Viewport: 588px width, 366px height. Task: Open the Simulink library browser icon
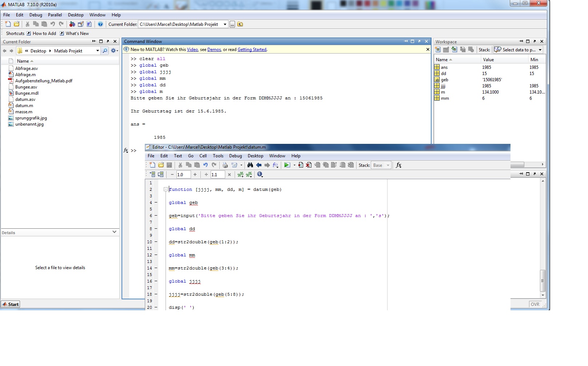pos(72,24)
